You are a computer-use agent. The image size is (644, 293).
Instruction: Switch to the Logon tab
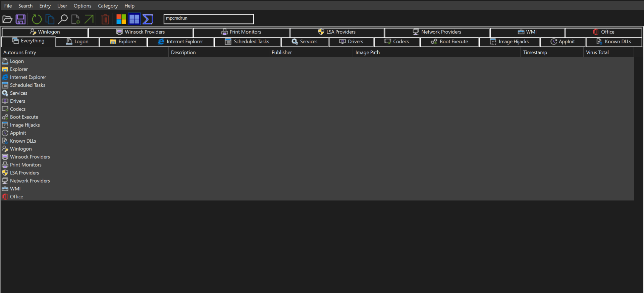(x=77, y=42)
